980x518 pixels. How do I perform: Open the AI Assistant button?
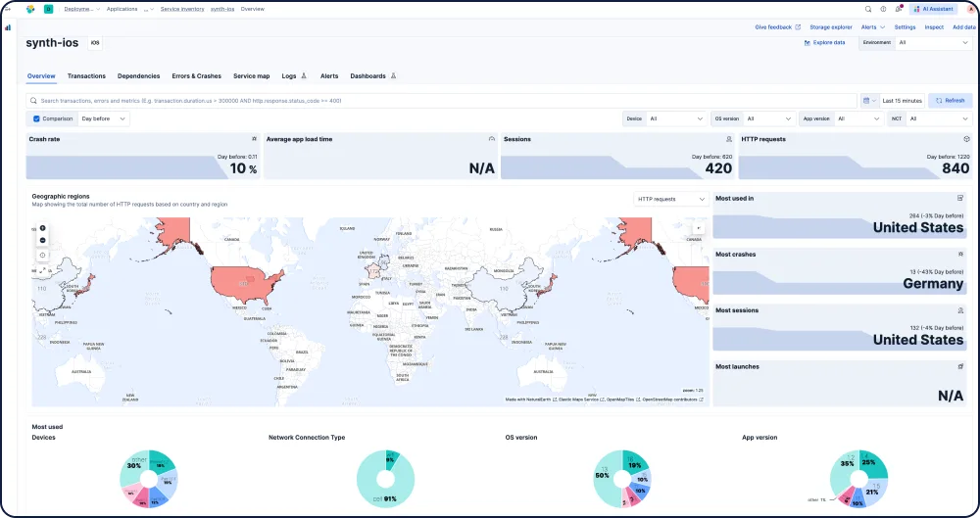pyautogui.click(x=934, y=10)
